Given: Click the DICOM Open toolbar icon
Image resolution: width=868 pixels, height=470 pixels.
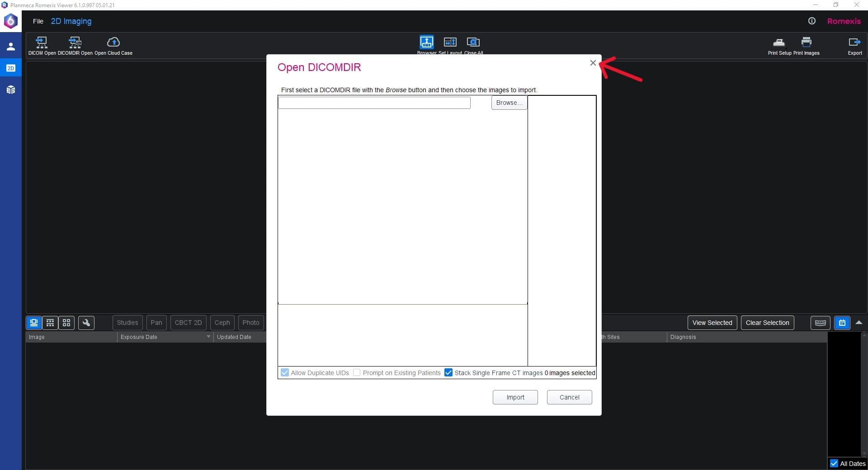Looking at the screenshot, I should (x=42, y=43).
